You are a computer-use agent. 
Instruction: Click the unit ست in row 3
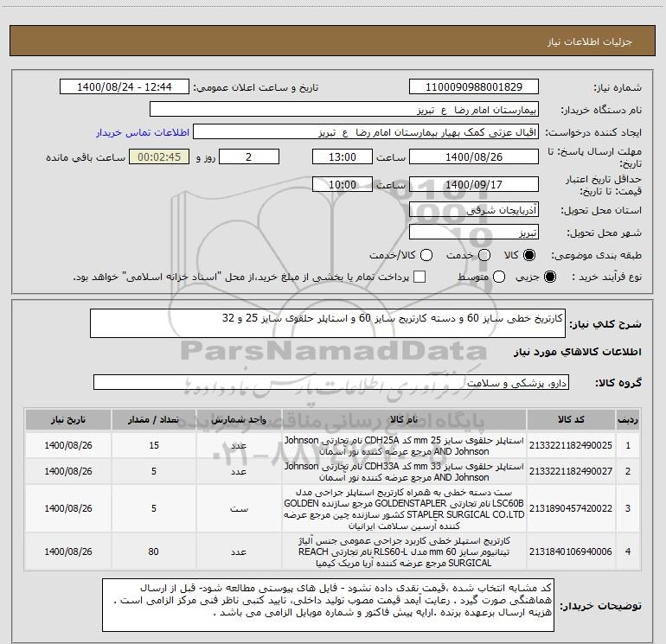[239, 508]
